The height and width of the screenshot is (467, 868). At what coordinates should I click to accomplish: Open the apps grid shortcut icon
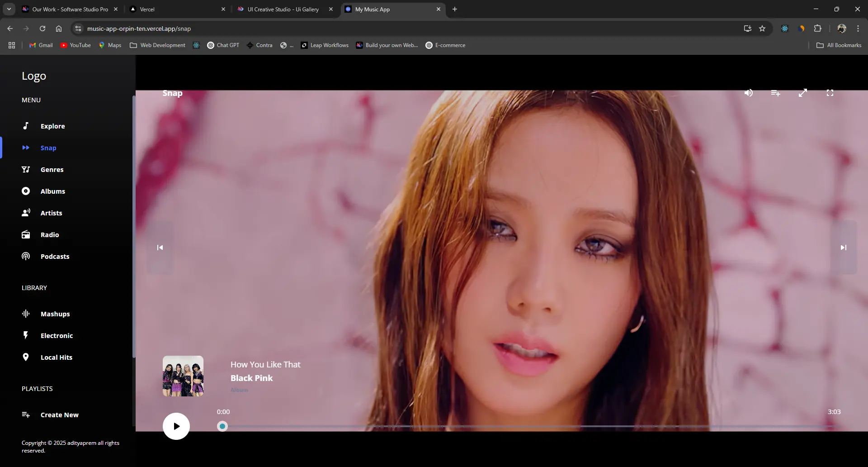pyautogui.click(x=12, y=45)
